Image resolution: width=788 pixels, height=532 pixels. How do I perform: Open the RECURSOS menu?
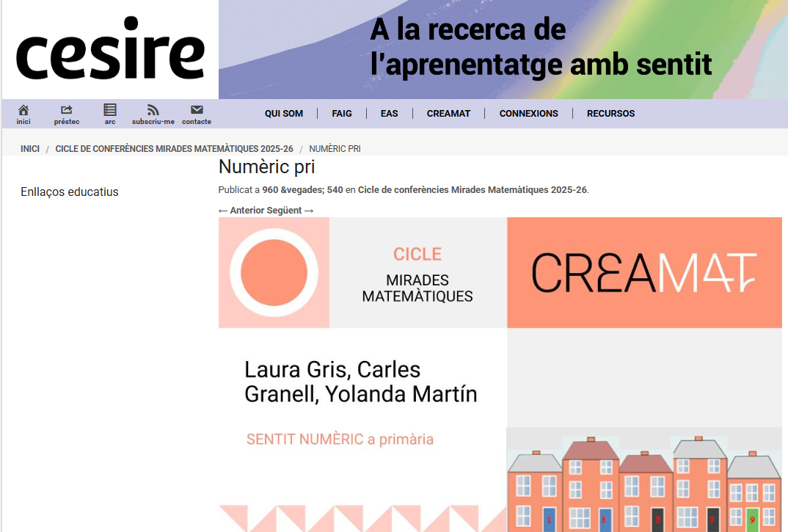point(610,114)
